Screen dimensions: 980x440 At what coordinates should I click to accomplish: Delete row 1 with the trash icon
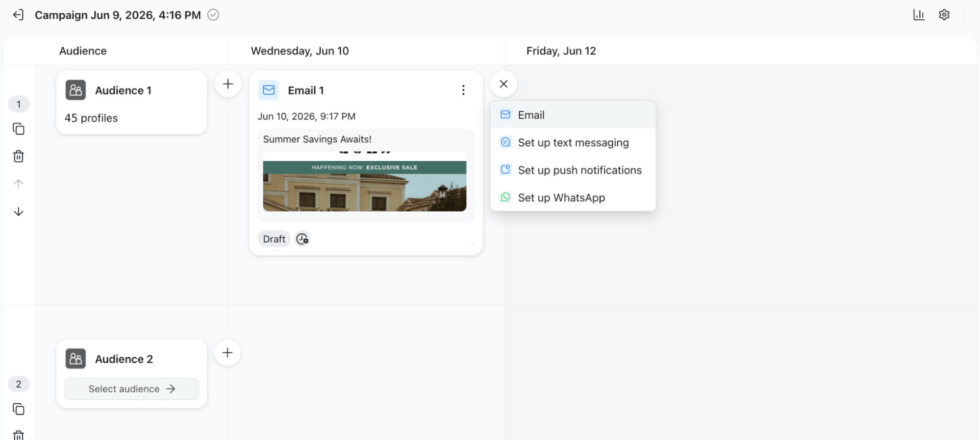(x=19, y=156)
